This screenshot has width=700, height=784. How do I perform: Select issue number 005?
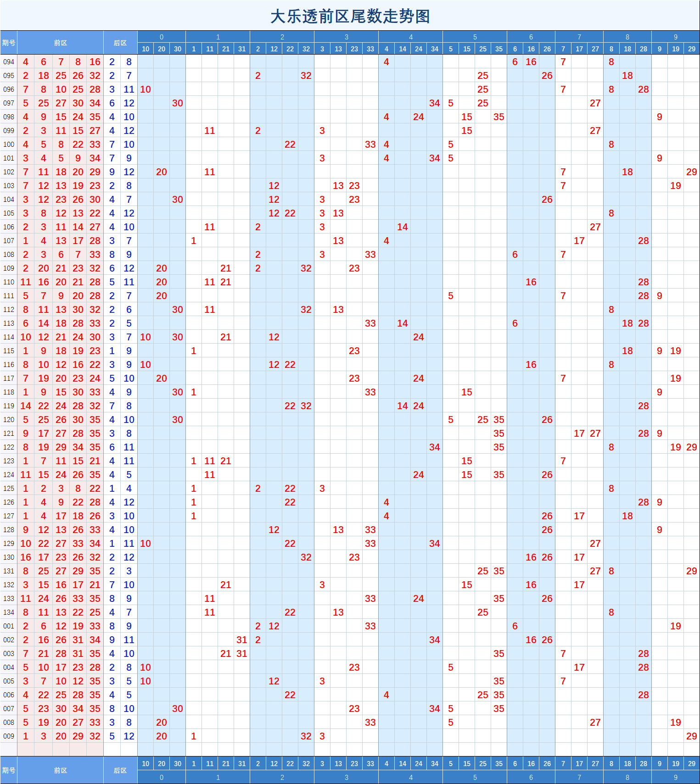coord(9,681)
